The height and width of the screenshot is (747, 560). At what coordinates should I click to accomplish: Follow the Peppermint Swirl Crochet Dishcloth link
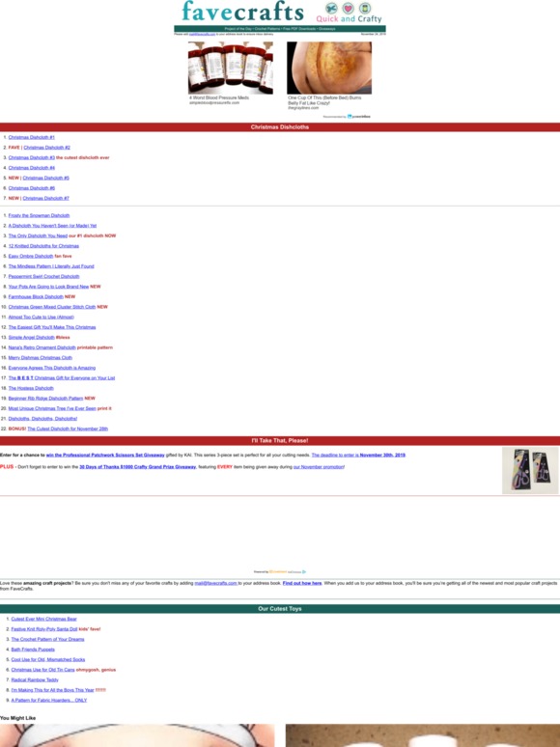click(x=43, y=276)
